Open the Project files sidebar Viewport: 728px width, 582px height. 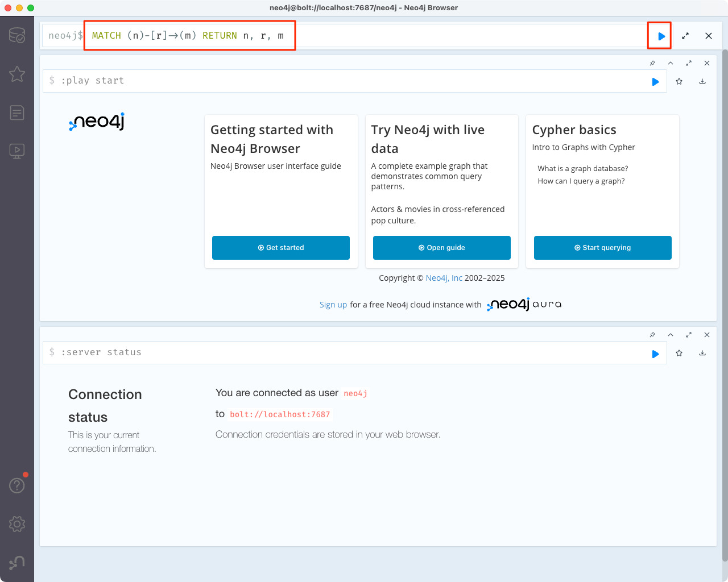17,113
